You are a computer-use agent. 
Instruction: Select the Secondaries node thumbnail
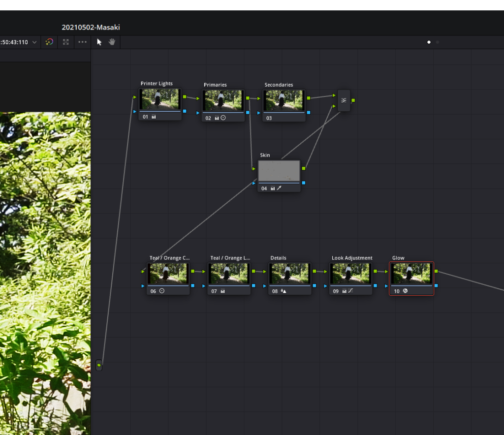(x=284, y=100)
